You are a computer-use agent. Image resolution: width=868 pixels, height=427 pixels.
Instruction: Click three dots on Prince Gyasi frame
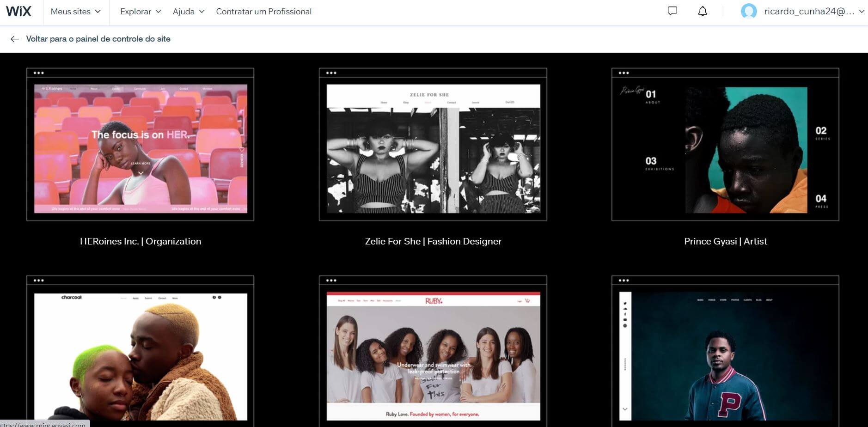click(x=623, y=73)
